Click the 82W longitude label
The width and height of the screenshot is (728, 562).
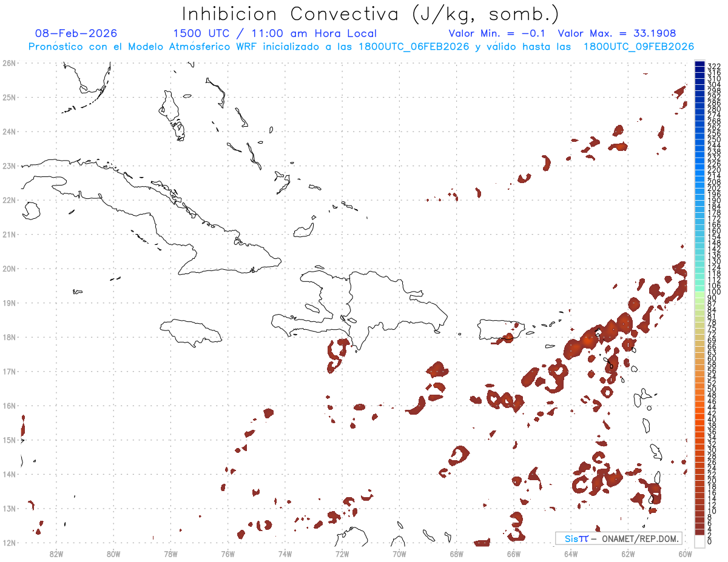(56, 554)
